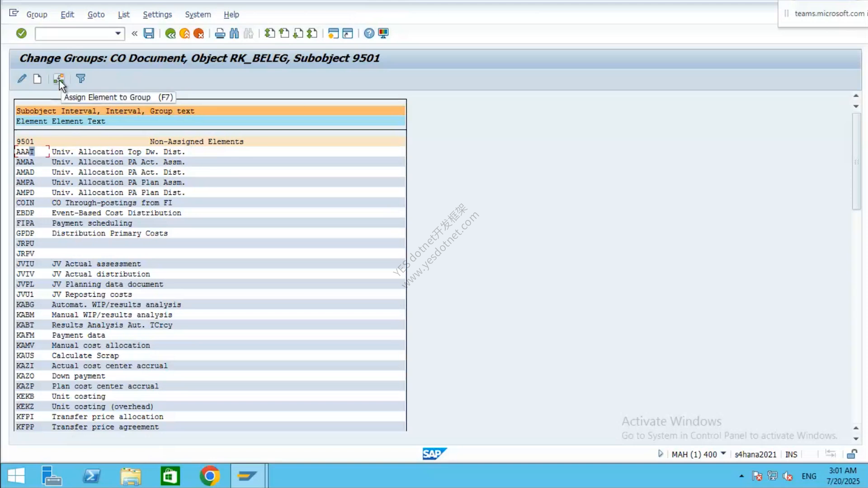Expand the status bar play arrow

(x=660, y=454)
